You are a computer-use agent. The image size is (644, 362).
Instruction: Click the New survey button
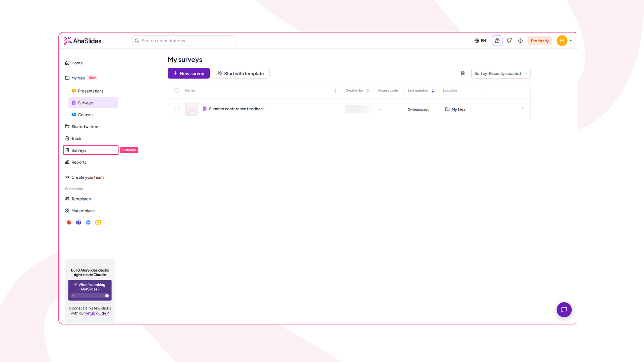pyautogui.click(x=189, y=73)
